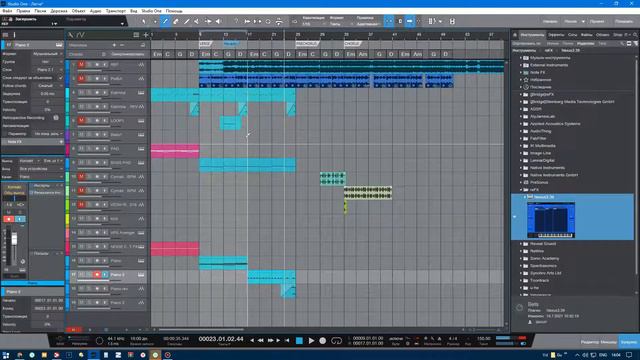Click the CHORUS marker in the arranger track
Image resolution: width=640 pixels, height=360 pixels.
[352, 44]
